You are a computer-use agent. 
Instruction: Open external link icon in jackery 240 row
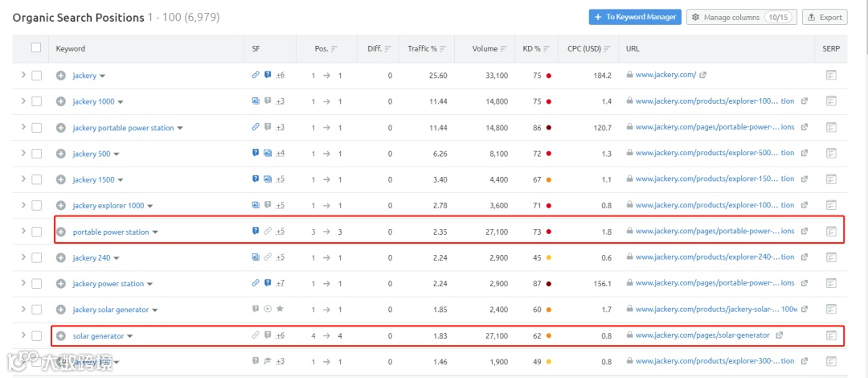click(x=805, y=257)
